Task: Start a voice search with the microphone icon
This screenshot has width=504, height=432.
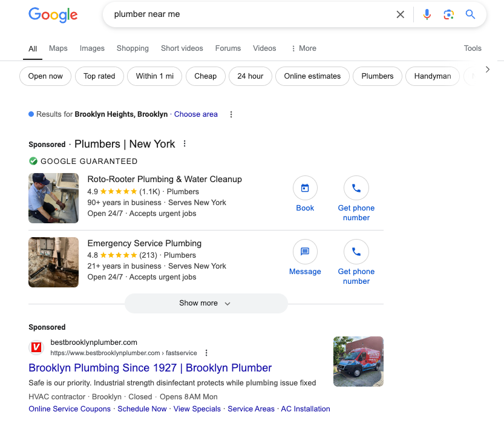Action: pyautogui.click(x=427, y=15)
